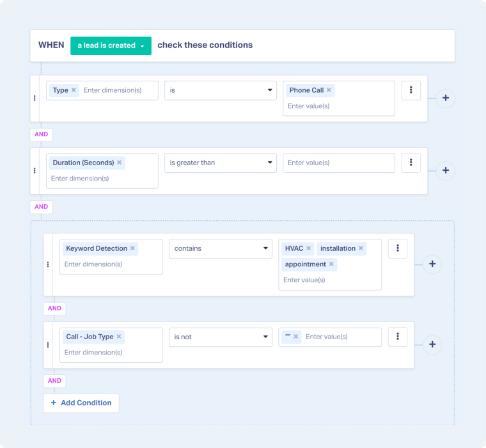Remove the installation keyword tag
486x448 pixels.
[361, 248]
